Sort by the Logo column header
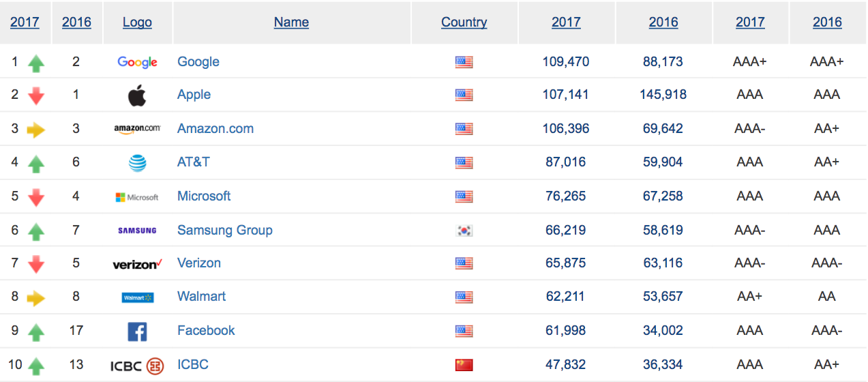 point(137,22)
